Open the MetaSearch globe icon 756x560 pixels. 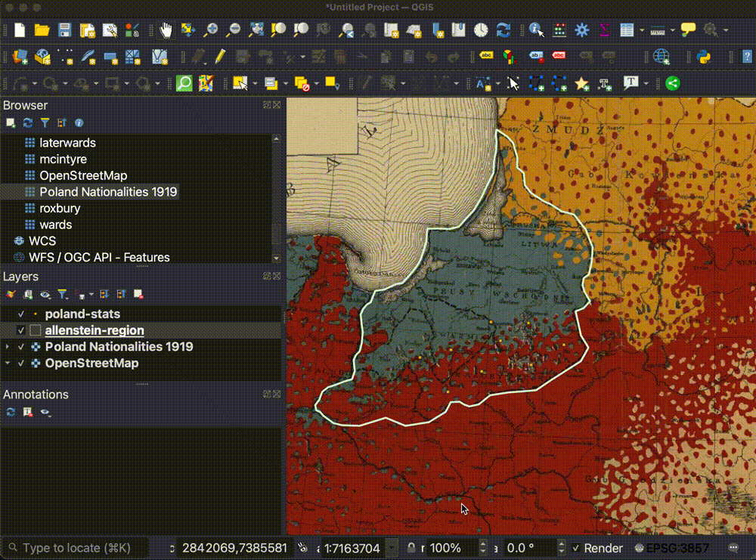661,57
